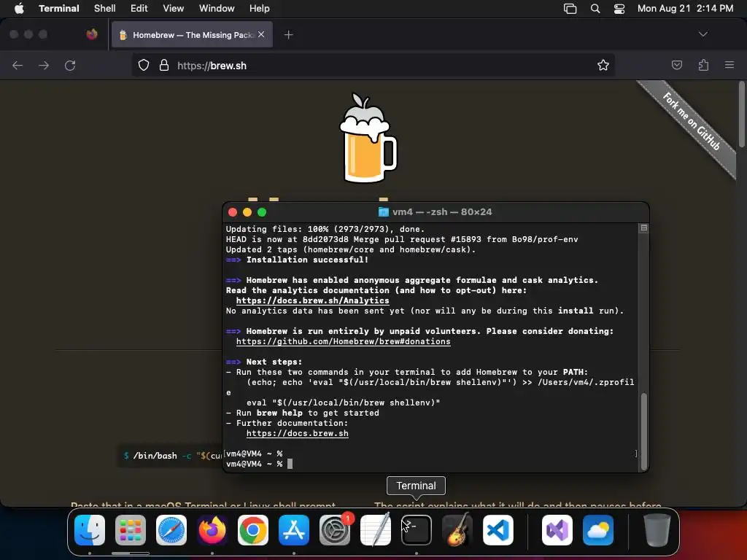Open the Apple menu
Screen dimensions: 747x560
(x=19, y=8)
